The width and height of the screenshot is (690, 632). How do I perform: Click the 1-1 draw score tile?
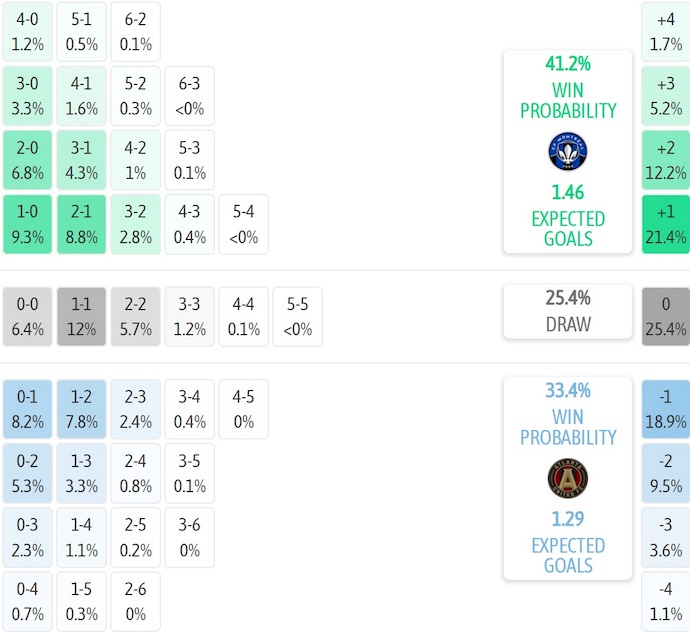81,316
